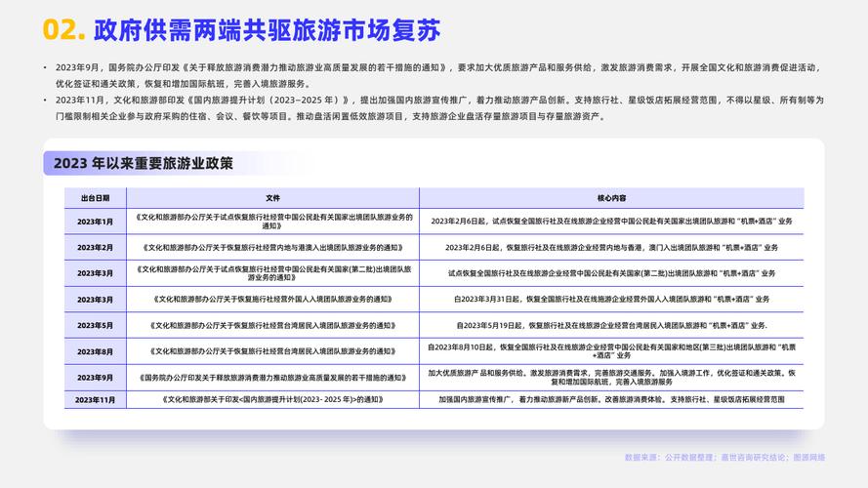868x488 pixels.
Task: Select the 2023年2月 date cell
Action: click(x=96, y=248)
